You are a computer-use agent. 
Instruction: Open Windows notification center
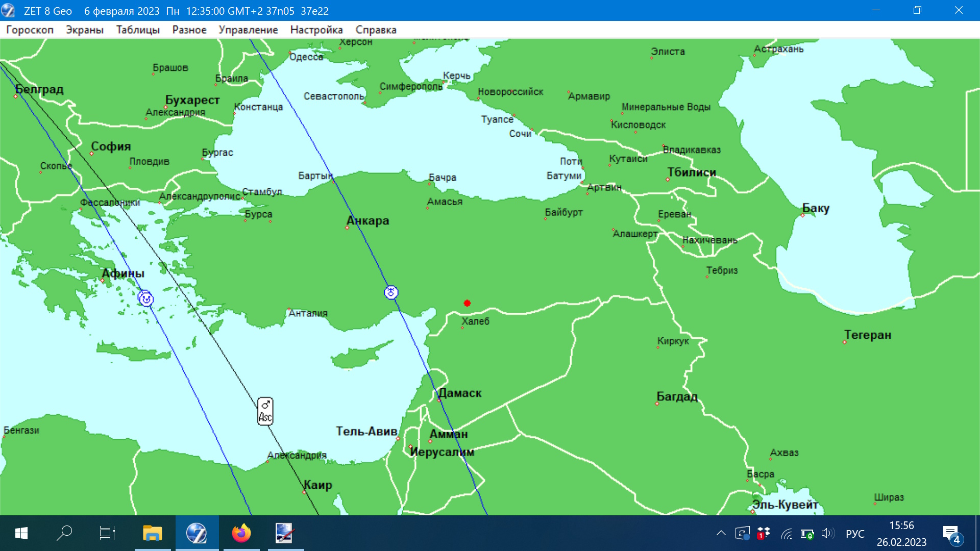coord(951,534)
